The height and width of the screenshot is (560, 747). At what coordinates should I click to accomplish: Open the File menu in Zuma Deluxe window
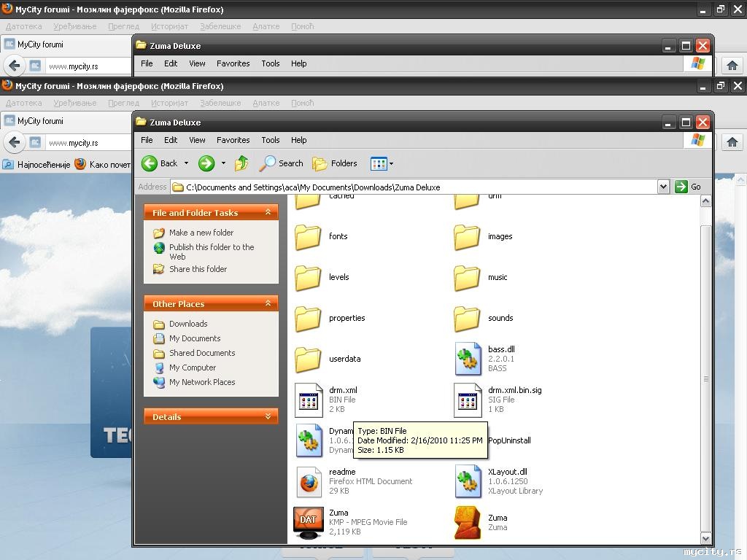coord(147,140)
